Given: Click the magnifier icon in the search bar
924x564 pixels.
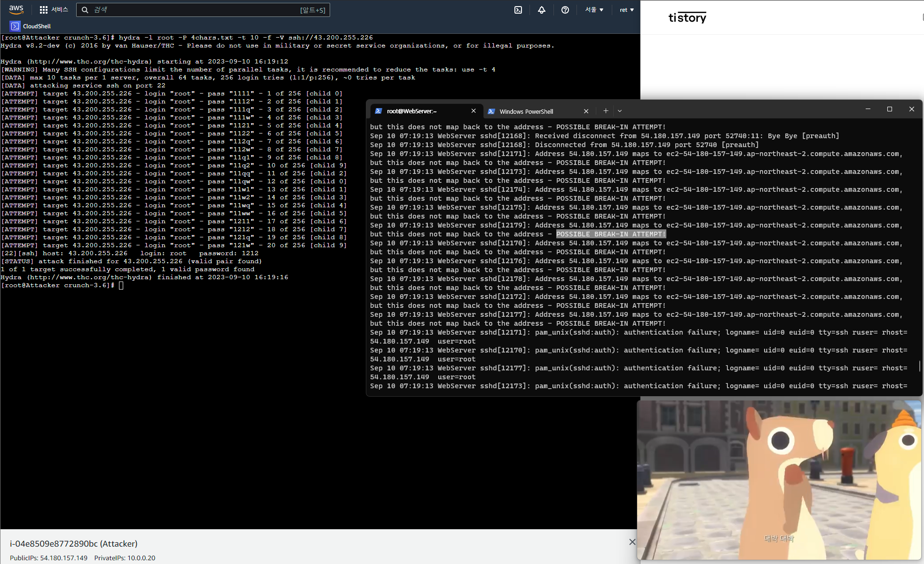Looking at the screenshot, I should coord(85,10).
